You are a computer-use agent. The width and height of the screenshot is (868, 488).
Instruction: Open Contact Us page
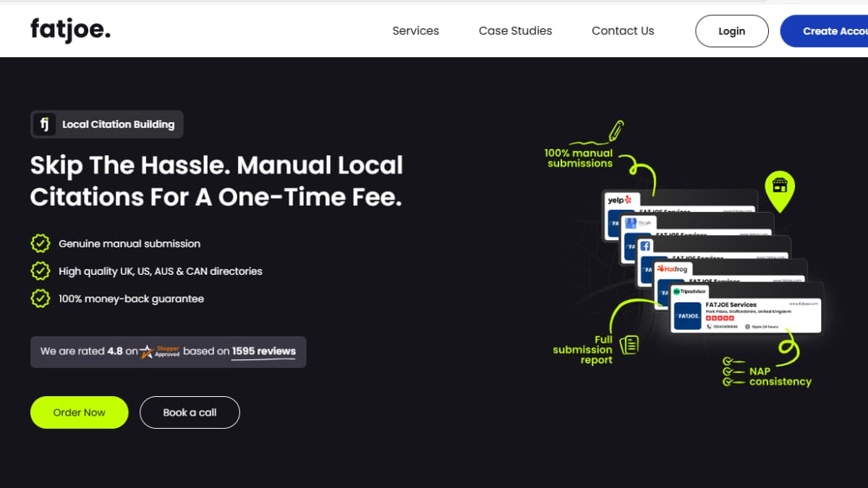(x=623, y=31)
